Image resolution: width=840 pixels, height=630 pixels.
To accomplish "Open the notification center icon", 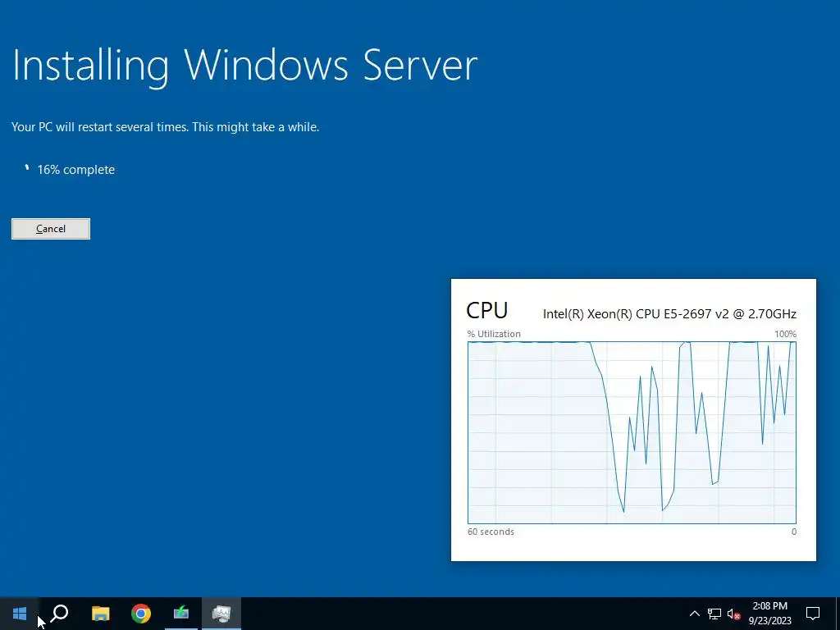I will tap(813, 614).
